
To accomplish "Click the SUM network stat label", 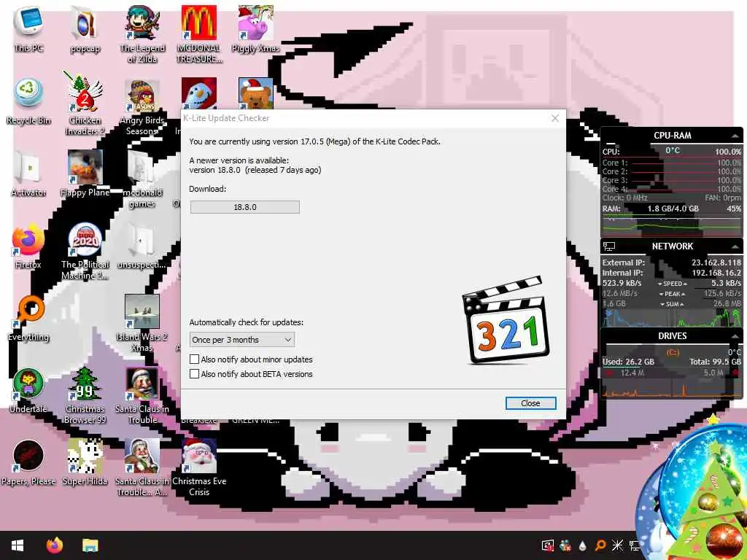I will (672, 304).
